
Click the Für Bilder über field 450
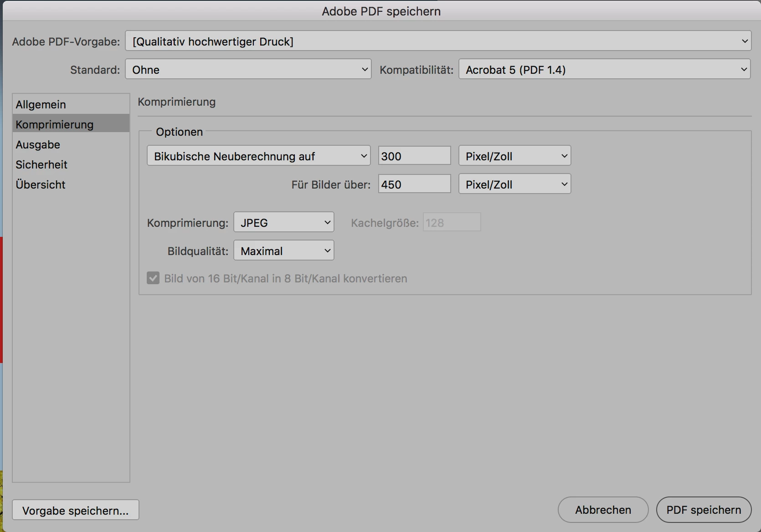point(414,184)
